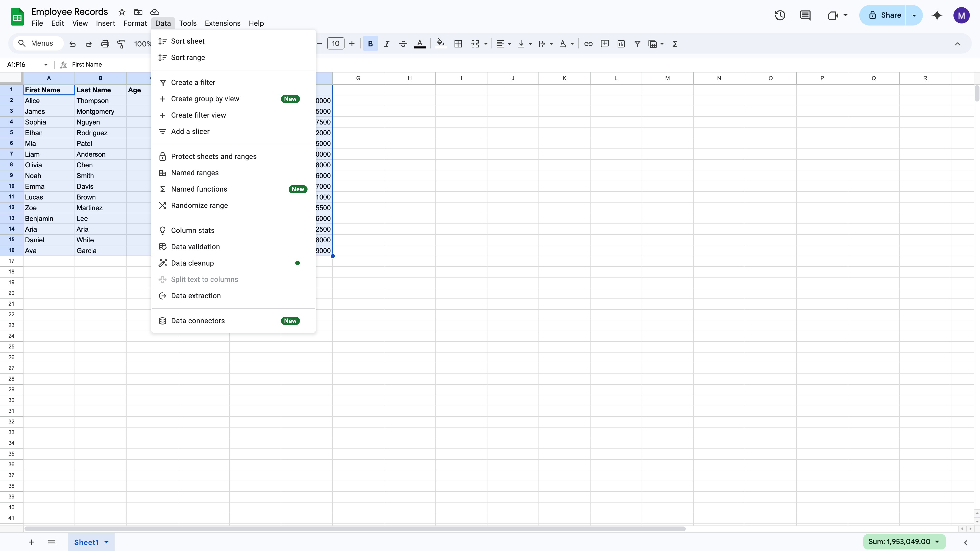Viewport: 980px width, 551px height.
Task: Select Create filter view
Action: [233, 115]
